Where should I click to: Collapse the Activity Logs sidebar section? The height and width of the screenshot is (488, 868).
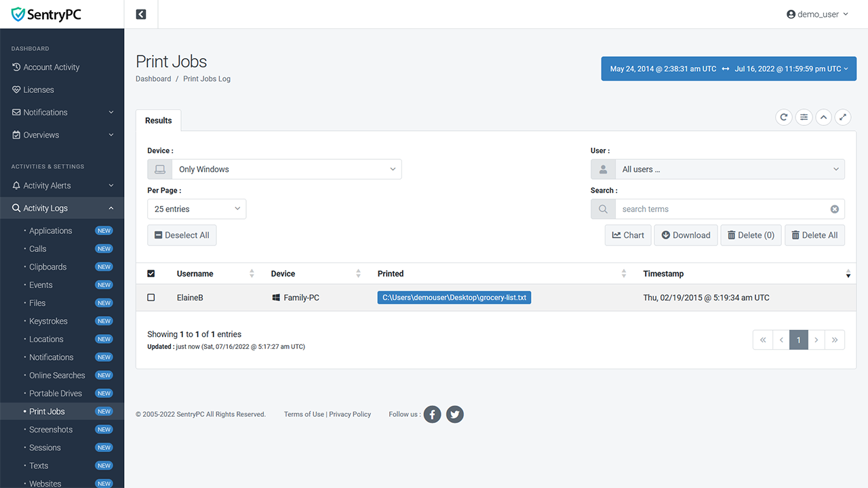pos(62,208)
